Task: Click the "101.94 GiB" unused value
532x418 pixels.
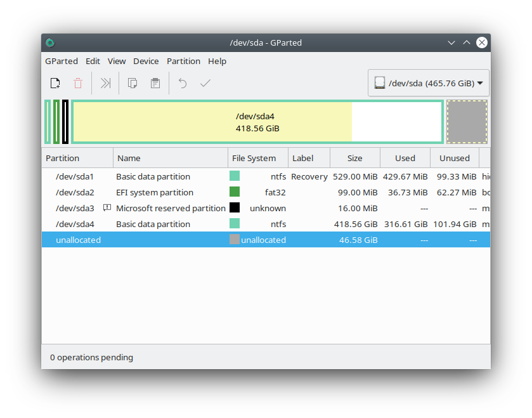Action: pos(455,224)
